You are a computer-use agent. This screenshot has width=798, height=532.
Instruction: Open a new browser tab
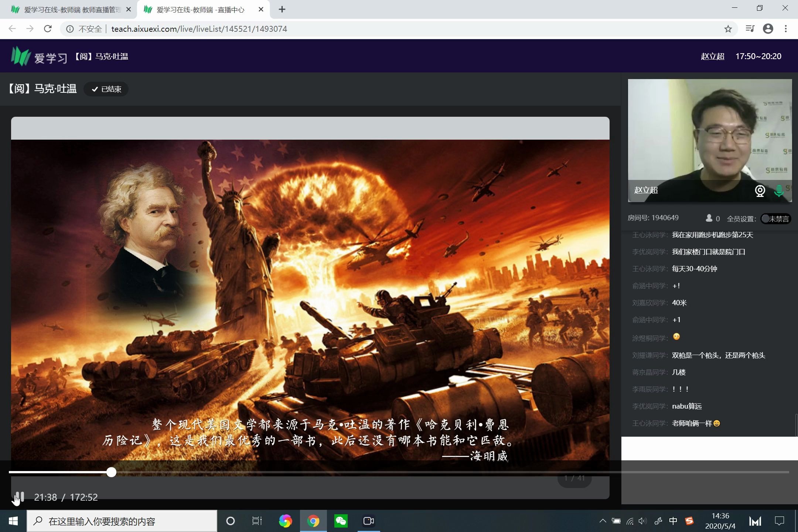282,10
